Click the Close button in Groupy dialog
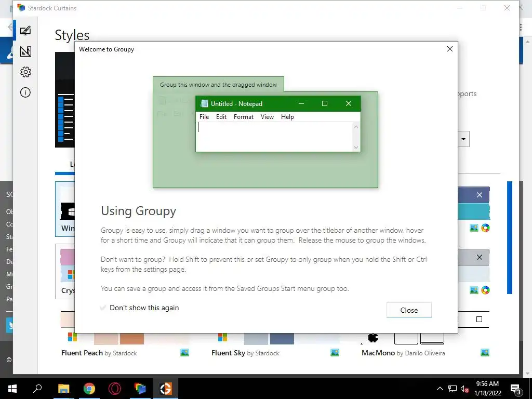Screen dimensions: 532x399 (409, 310)
